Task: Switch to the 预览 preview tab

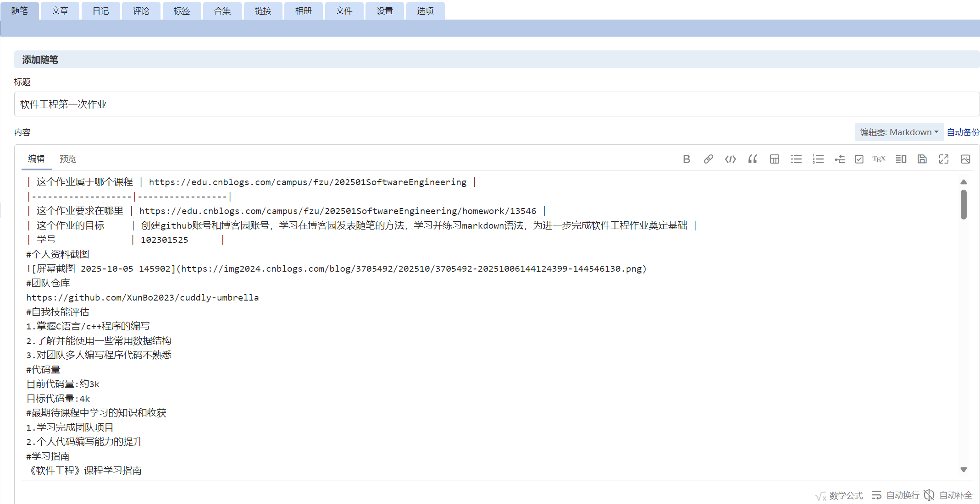Action: [68, 159]
